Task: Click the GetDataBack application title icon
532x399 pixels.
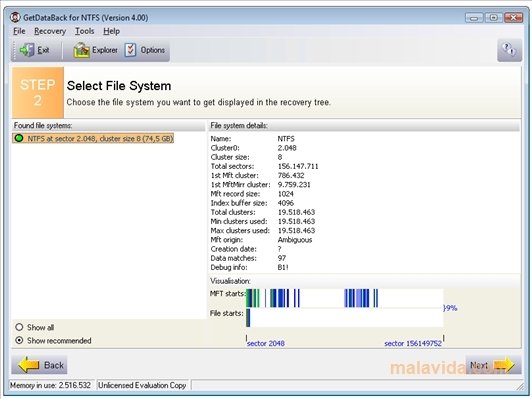Action: 15,17
